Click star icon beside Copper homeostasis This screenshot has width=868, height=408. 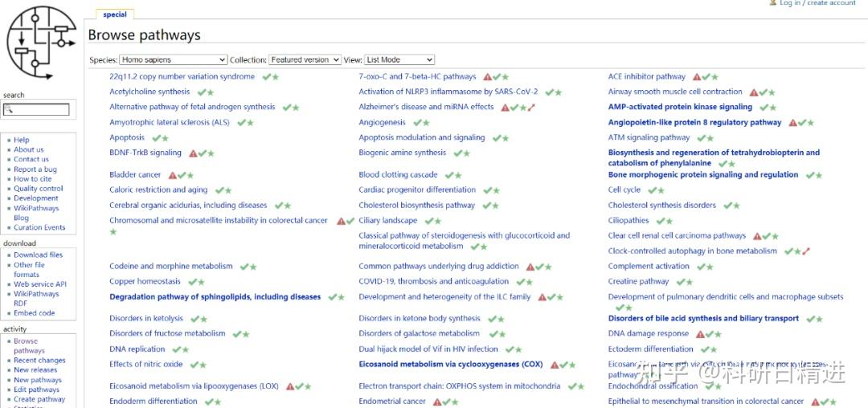[x=201, y=282]
